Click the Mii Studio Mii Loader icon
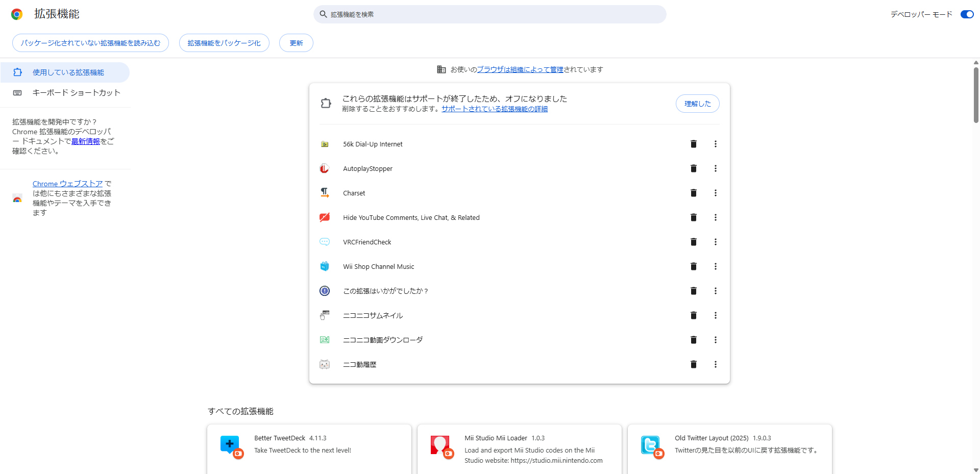The height and width of the screenshot is (474, 980). (440, 445)
